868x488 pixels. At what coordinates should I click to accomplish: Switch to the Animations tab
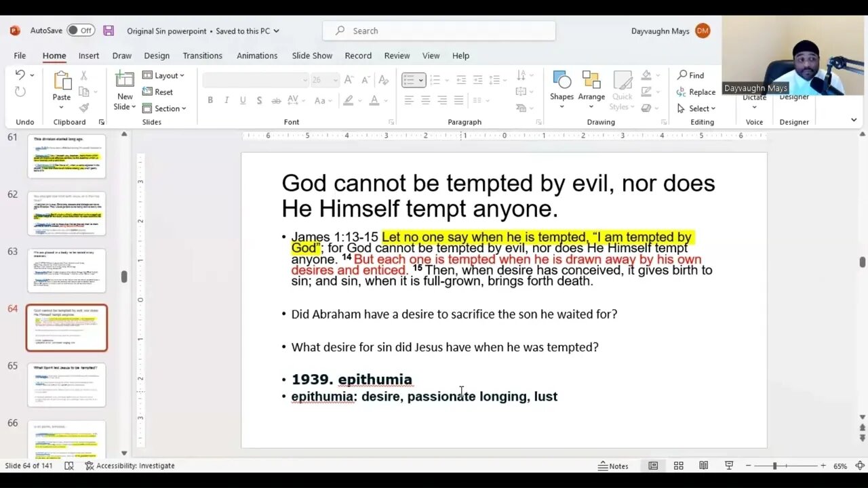pyautogui.click(x=257, y=56)
